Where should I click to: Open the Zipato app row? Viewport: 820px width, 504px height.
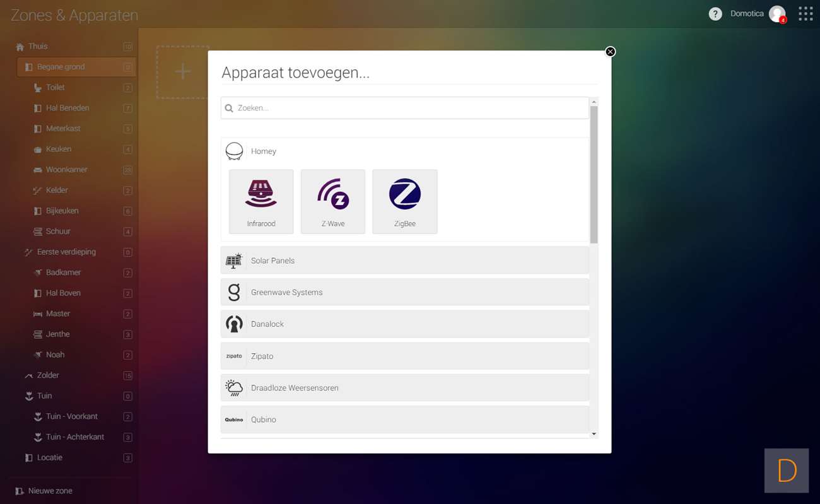coord(405,356)
